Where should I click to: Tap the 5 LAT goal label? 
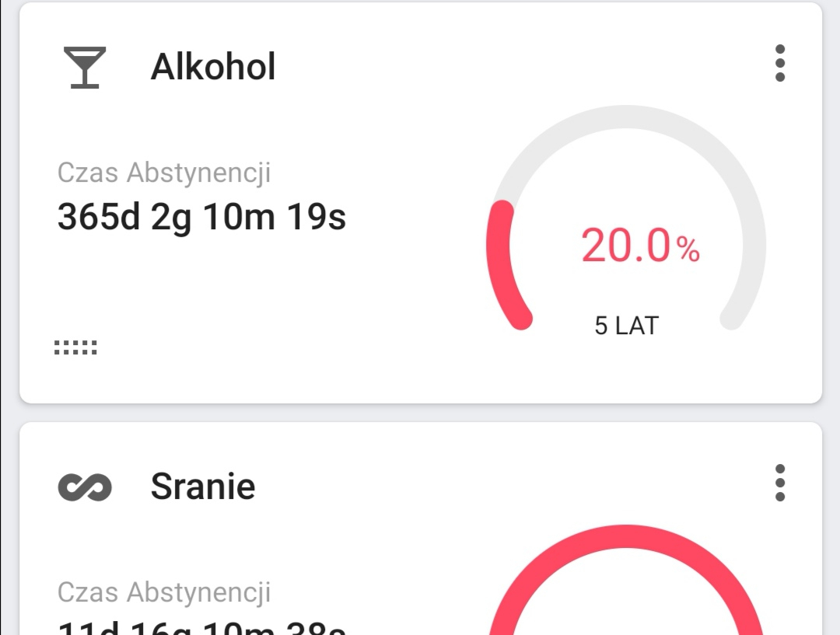[626, 326]
